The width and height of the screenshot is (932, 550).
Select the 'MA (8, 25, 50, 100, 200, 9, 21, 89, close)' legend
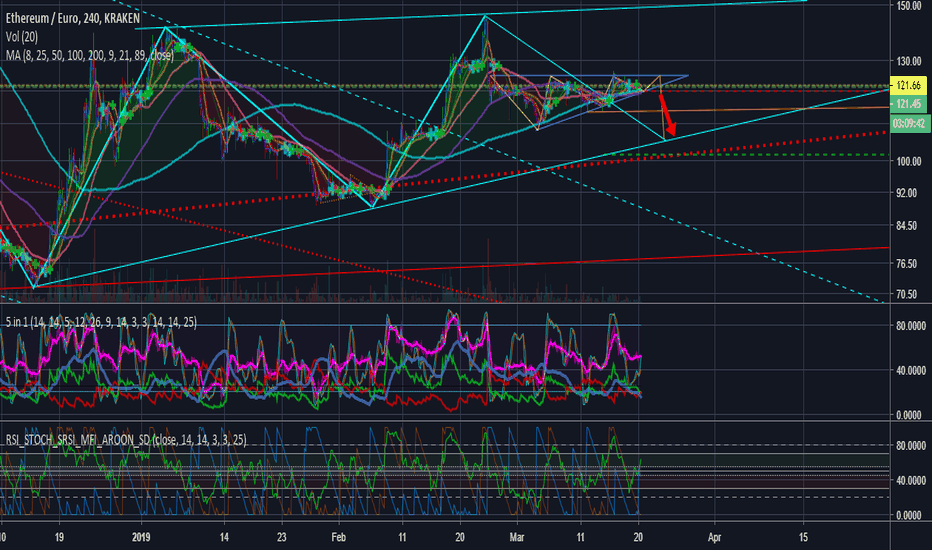pyautogui.click(x=90, y=55)
